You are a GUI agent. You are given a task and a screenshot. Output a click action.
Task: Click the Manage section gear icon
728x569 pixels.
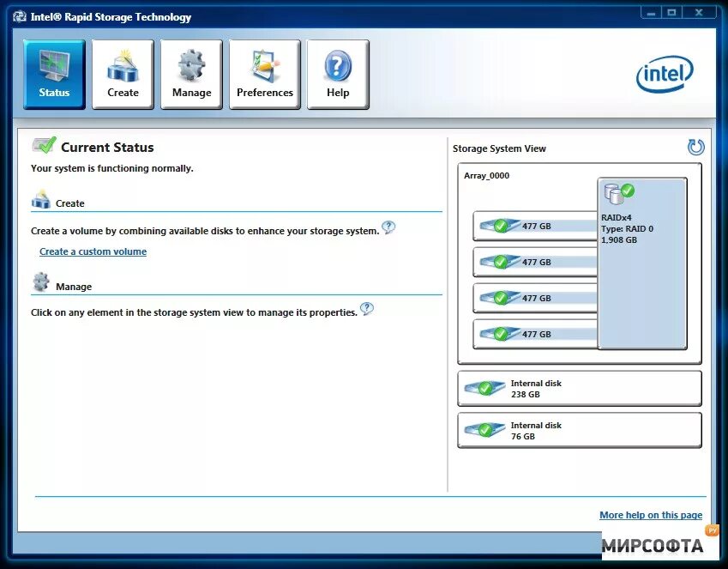(x=41, y=281)
